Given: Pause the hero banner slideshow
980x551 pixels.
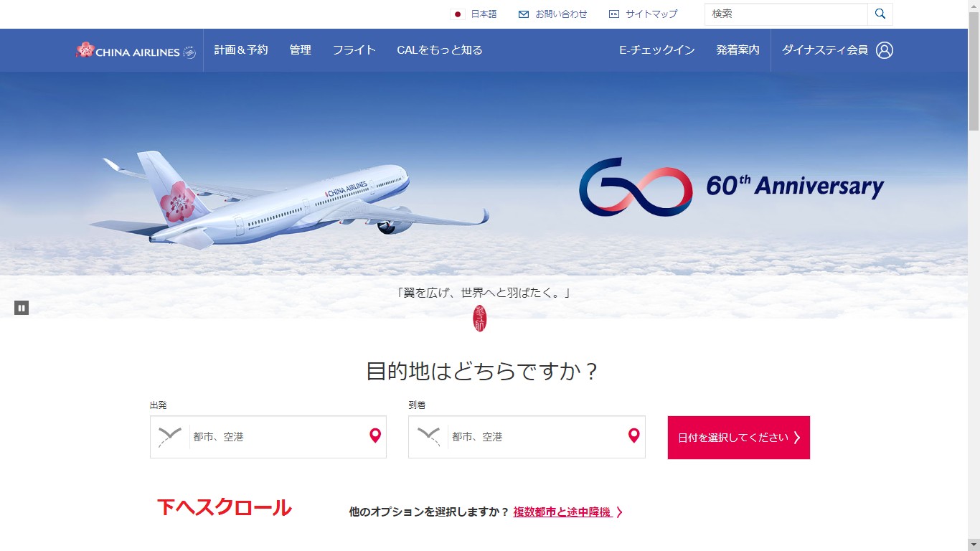Looking at the screenshot, I should pyautogui.click(x=22, y=308).
